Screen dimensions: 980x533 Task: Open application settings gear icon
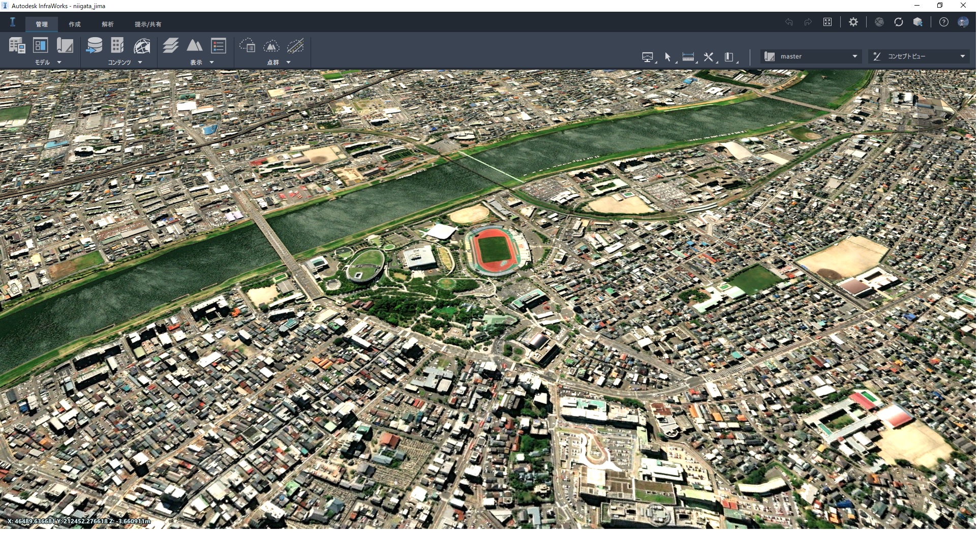pos(853,22)
